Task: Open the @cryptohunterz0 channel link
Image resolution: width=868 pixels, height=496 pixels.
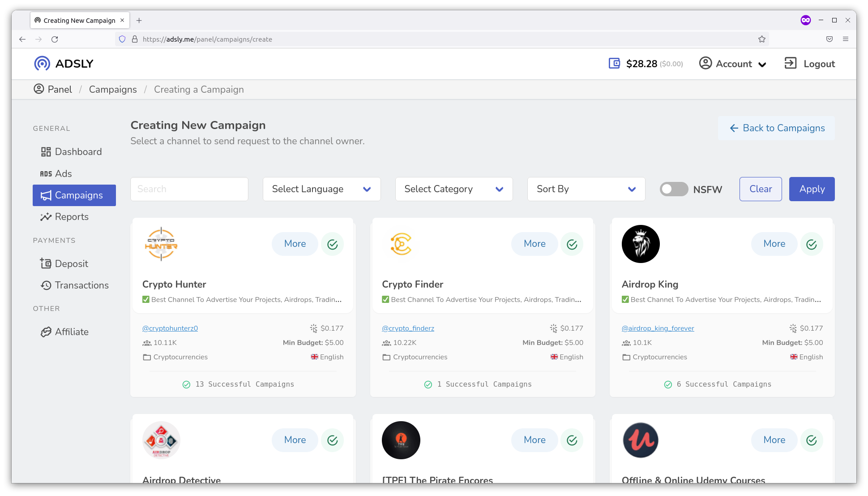Action: click(170, 328)
